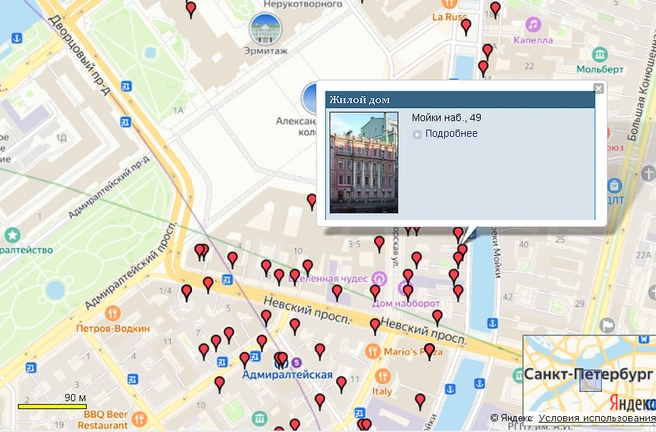Open Условия использования link
This screenshot has height=432, width=656.
pos(597,418)
